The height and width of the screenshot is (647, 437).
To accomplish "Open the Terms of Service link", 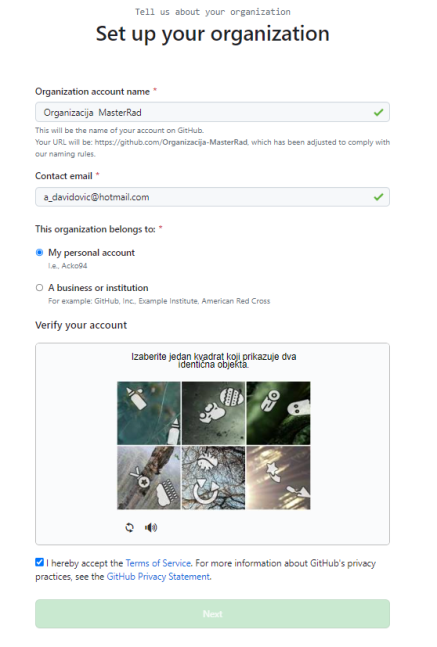I will click(158, 563).
